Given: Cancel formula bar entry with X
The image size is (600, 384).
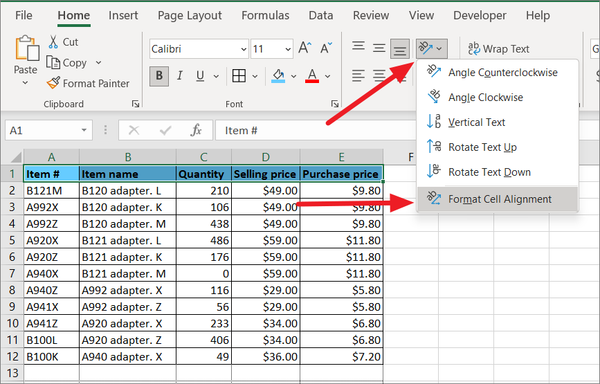Looking at the screenshot, I should [x=134, y=130].
